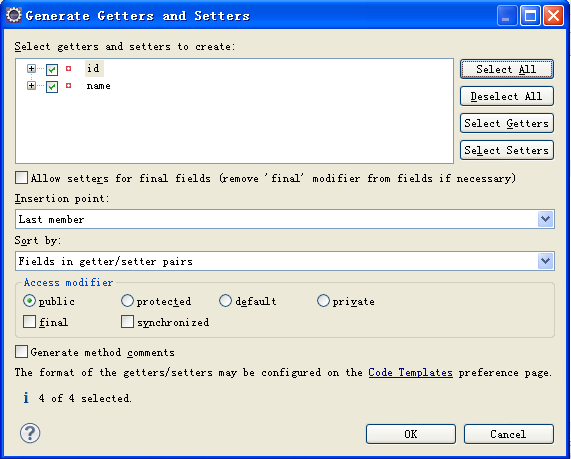Choose the protected access modifier
This screenshot has width=571, height=459.
(x=127, y=301)
